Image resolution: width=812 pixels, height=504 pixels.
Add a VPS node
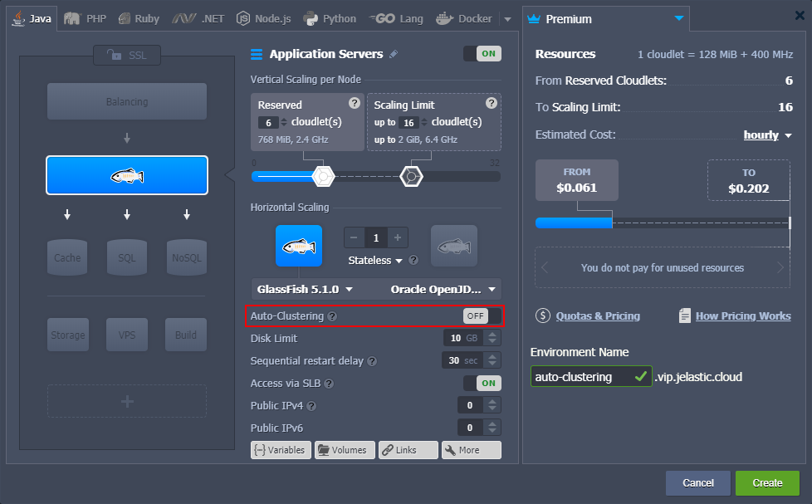(127, 335)
